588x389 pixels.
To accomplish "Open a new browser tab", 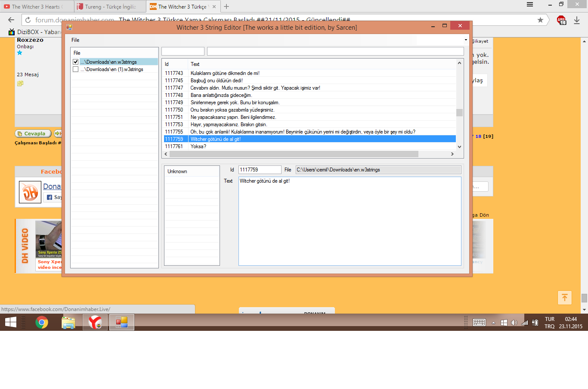I will pyautogui.click(x=226, y=6).
